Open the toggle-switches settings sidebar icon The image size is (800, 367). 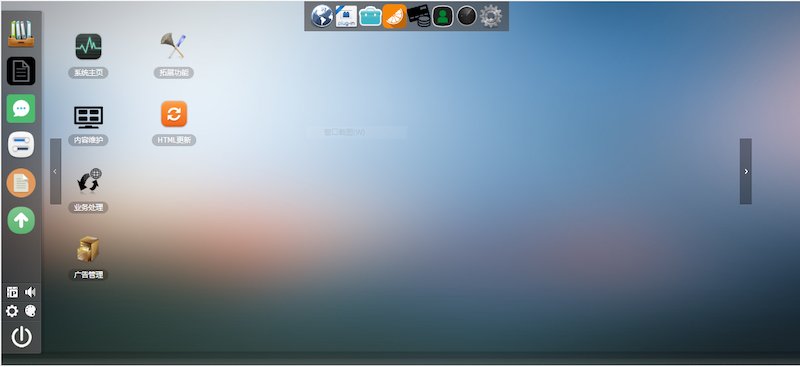(21, 145)
